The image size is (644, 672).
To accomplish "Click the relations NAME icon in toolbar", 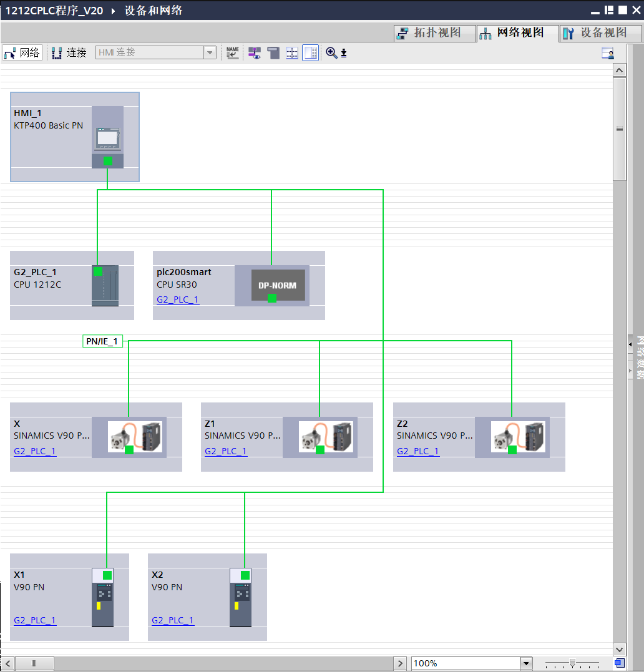I will pyautogui.click(x=232, y=53).
